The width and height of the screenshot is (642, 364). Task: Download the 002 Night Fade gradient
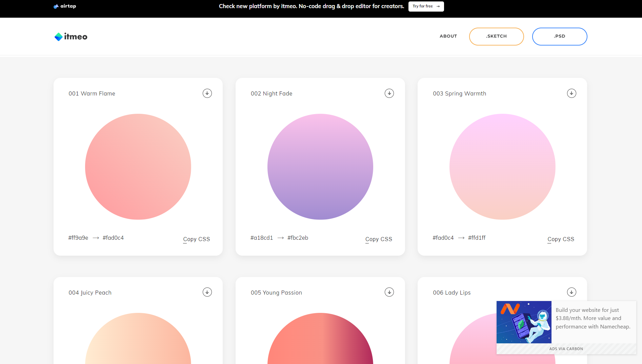(x=389, y=93)
